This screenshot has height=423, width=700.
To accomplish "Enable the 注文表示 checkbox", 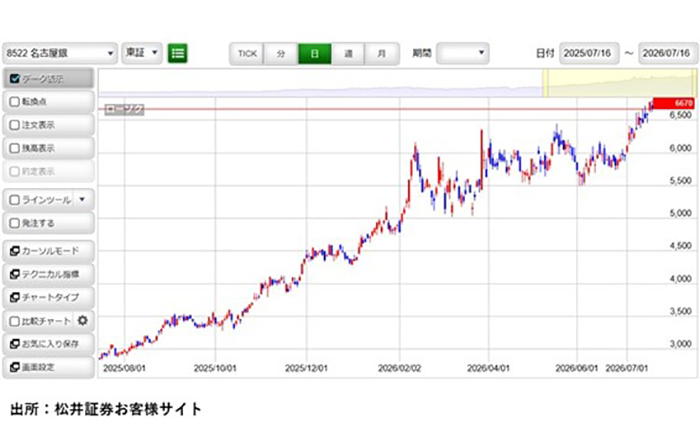I will 14,125.
